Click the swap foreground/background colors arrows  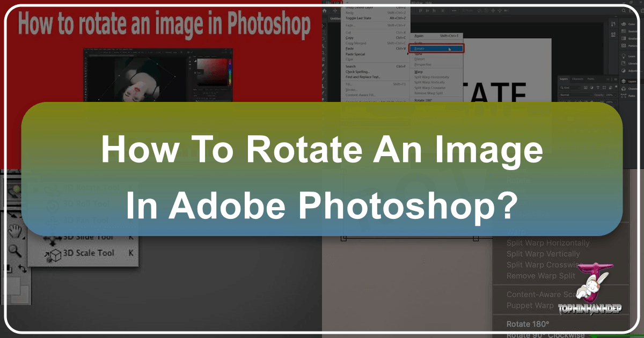(23, 268)
